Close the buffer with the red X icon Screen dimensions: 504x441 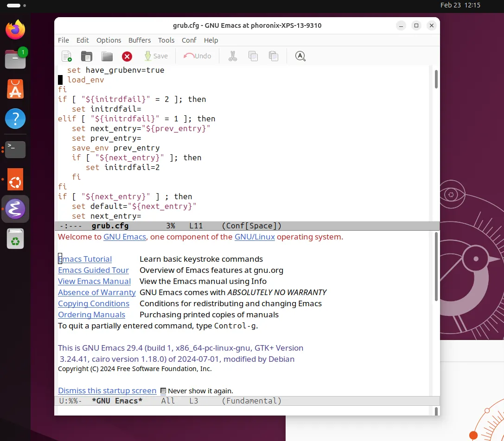coord(127,56)
